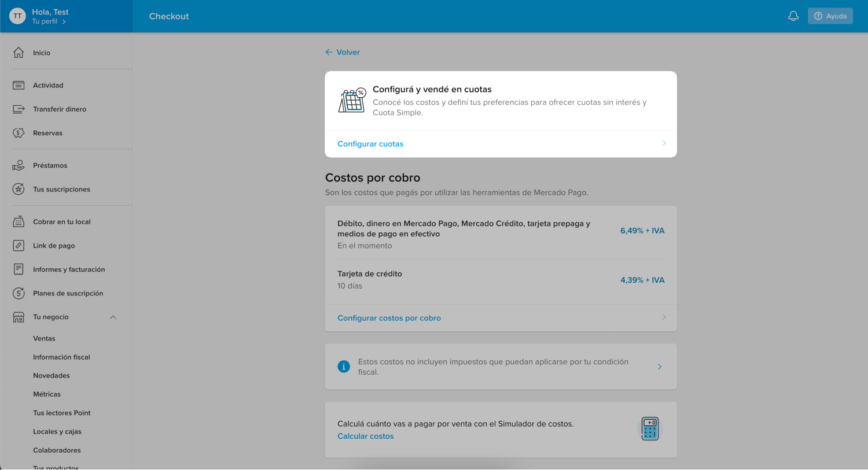
Task: Open Préstamos menu item
Action: point(50,165)
